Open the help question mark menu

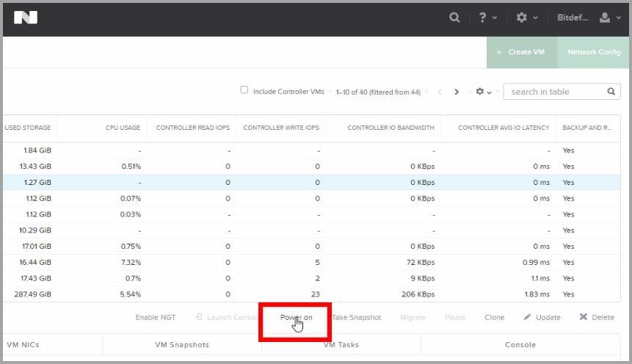click(x=483, y=18)
